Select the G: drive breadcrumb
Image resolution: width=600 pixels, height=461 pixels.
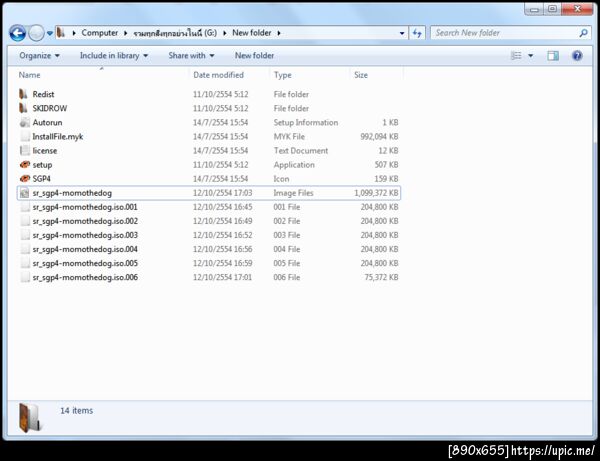point(175,33)
